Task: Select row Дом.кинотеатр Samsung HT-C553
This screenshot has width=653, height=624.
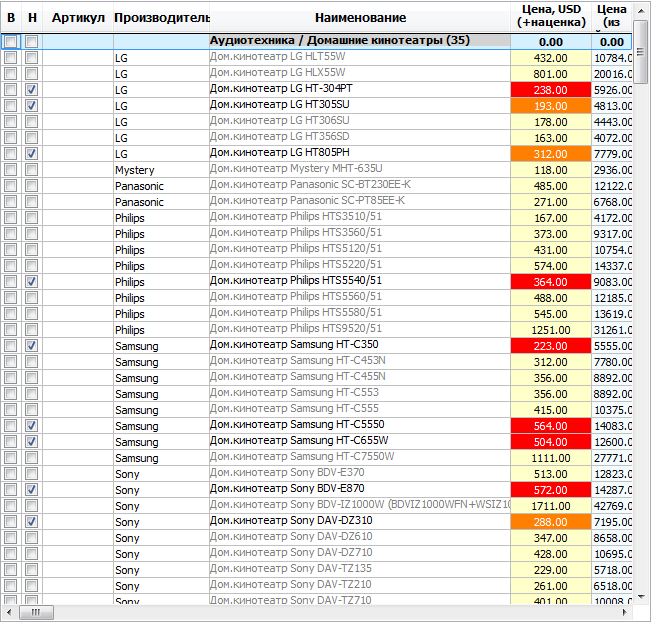Action: click(317, 394)
